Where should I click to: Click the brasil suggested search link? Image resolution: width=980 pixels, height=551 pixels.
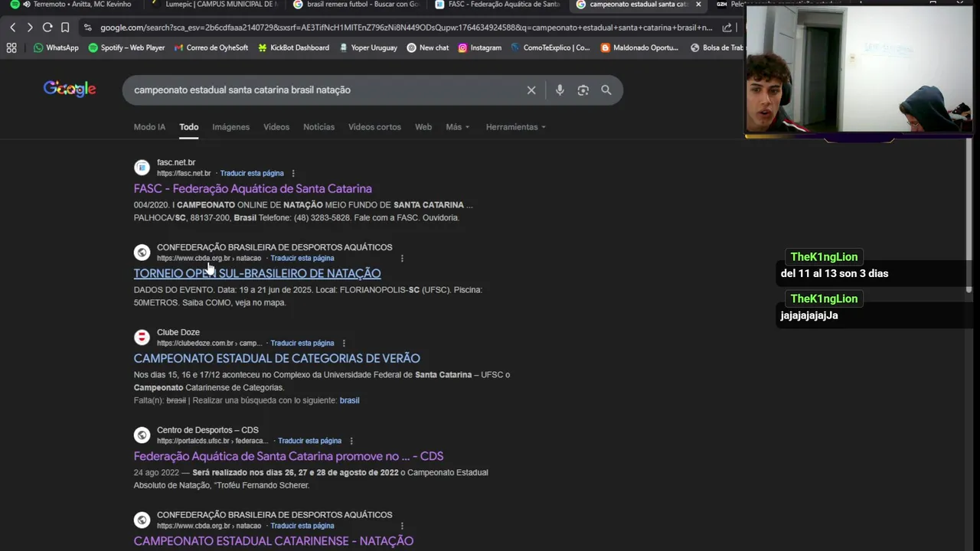click(x=349, y=400)
